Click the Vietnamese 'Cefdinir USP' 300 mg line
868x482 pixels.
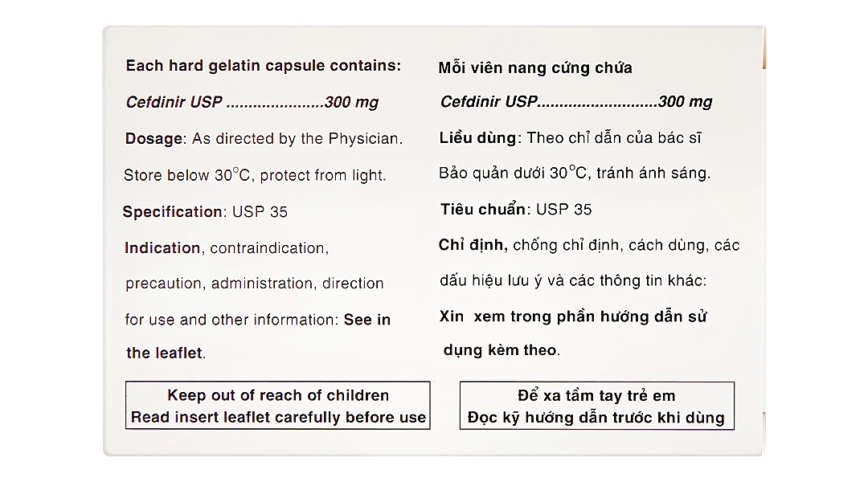click(x=575, y=102)
